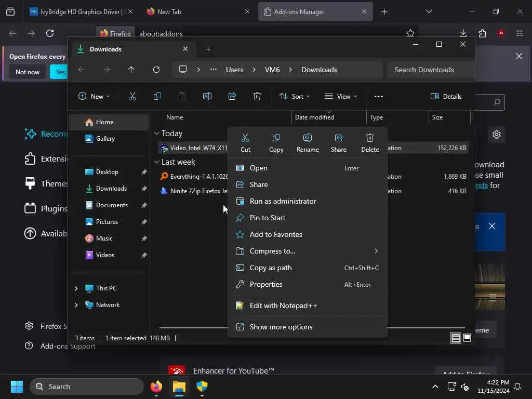Screen dimensions: 532x399
Task: Open the Firefox extensions puzzle icon
Action: 482,33
